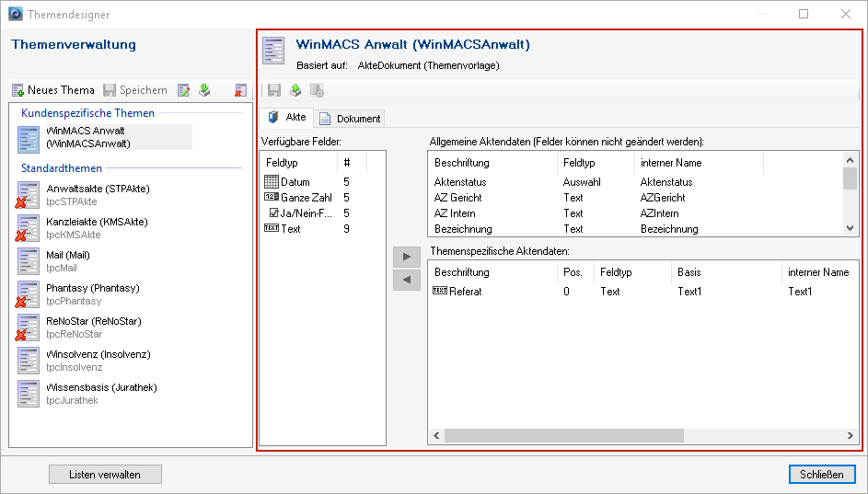
Task: Click the database settings gear icon
Action: (x=317, y=90)
